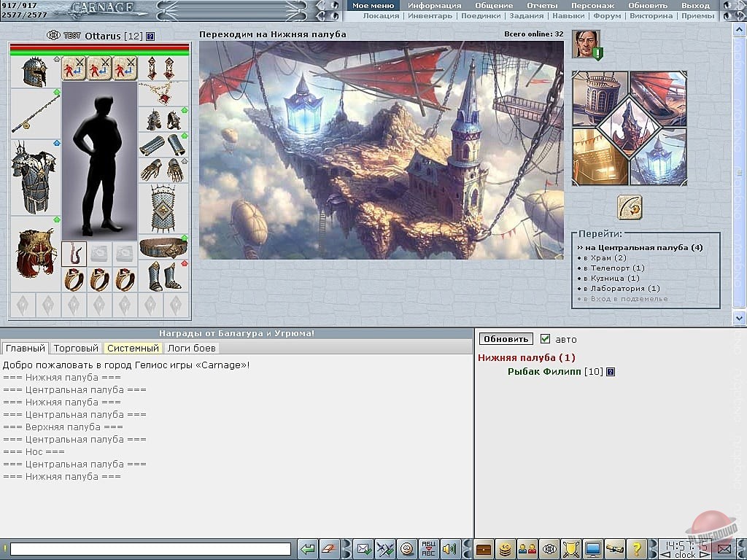Image resolution: width=747 pixels, height=560 pixels.
Task: Click the gold coins stack icon
Action: pyautogui.click(x=504, y=549)
